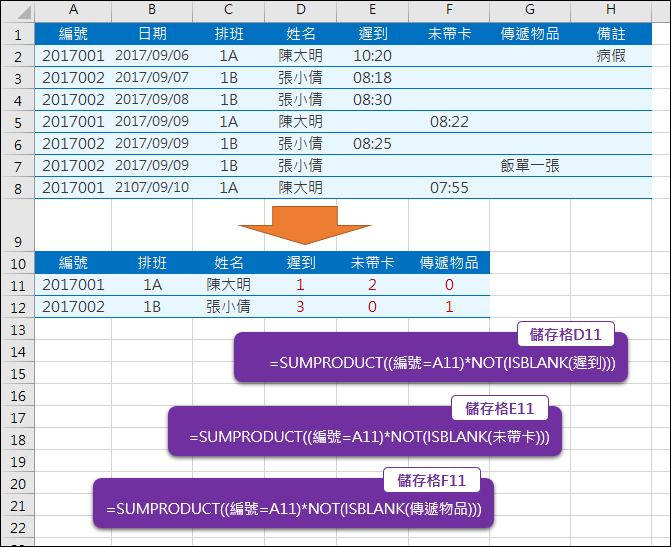Screen dimensions: 671x547
Task: Select the cell containing 病假
Action: (x=611, y=56)
